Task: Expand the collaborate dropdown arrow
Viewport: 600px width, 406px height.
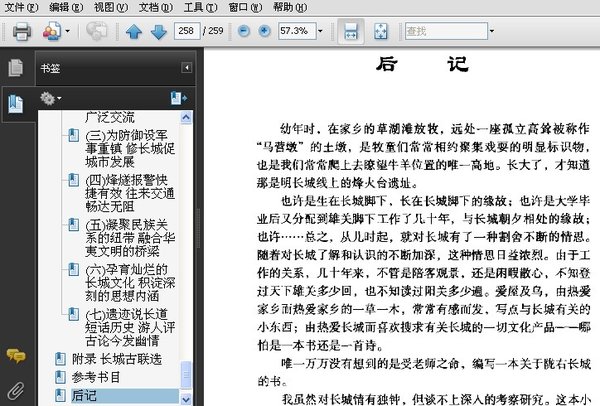Action: pyautogui.click(x=68, y=31)
